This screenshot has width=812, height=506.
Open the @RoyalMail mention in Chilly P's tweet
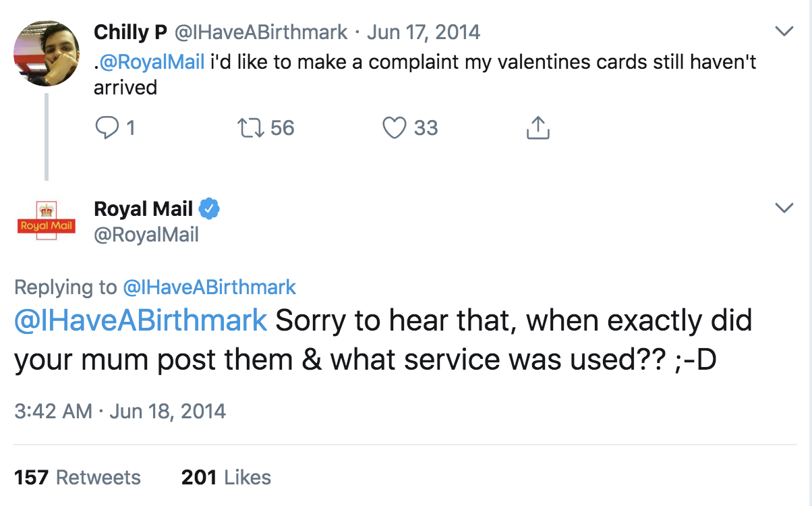[152, 61]
